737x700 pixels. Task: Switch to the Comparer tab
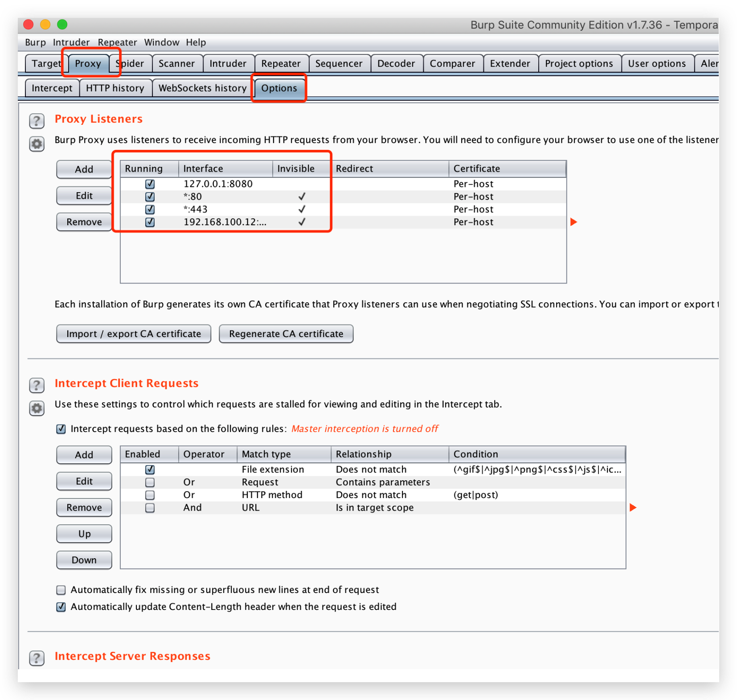tap(453, 63)
